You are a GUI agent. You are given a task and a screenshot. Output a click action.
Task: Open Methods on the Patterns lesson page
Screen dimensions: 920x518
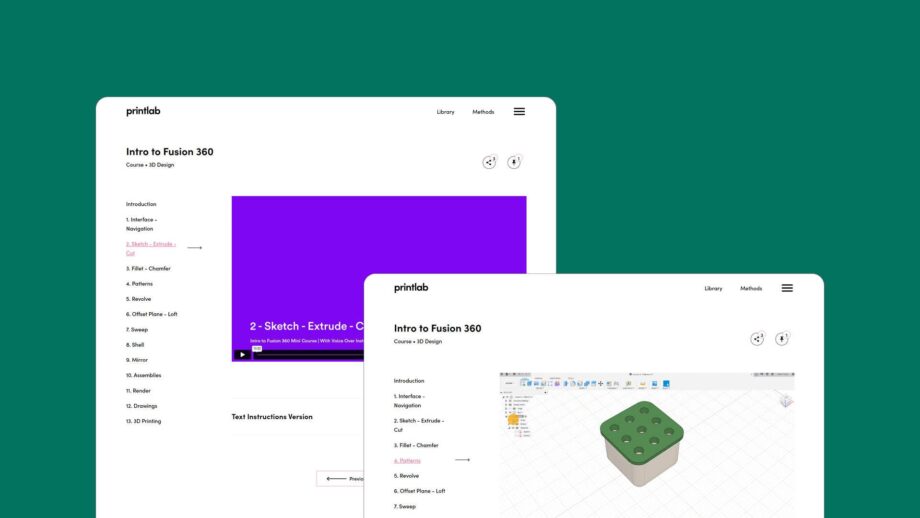point(751,289)
